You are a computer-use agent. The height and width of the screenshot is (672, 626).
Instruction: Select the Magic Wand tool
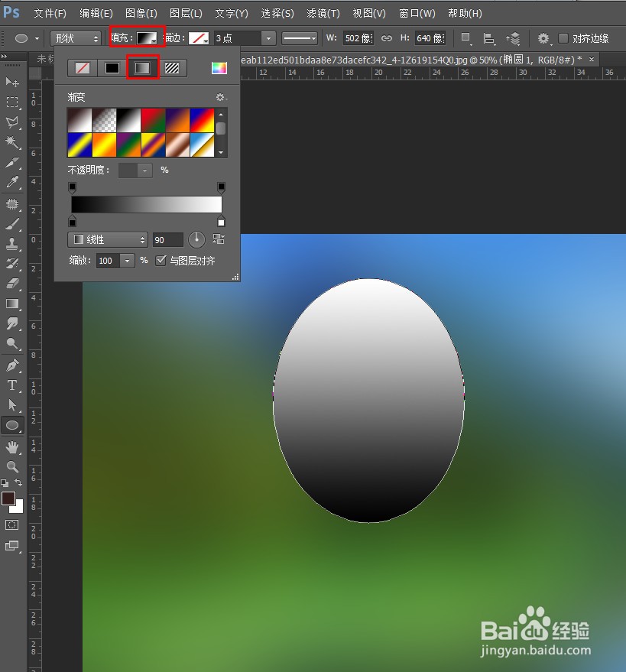coord(12,142)
